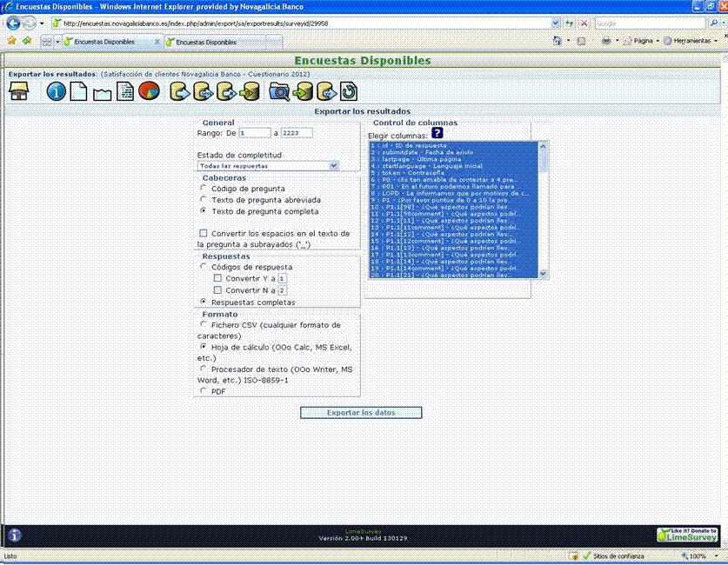The height and width of the screenshot is (565, 728).
Task: Select the Código de pregunta radio button
Action: point(204,188)
